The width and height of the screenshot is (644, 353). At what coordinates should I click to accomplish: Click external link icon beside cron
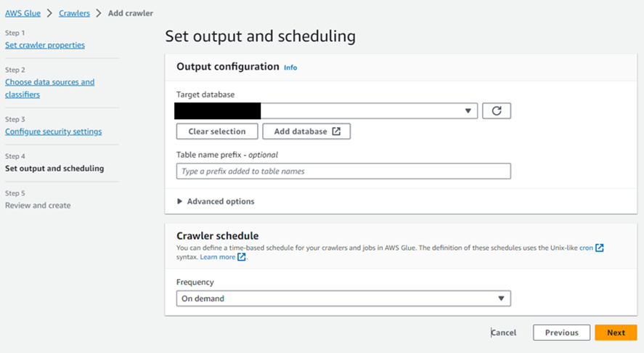point(600,248)
